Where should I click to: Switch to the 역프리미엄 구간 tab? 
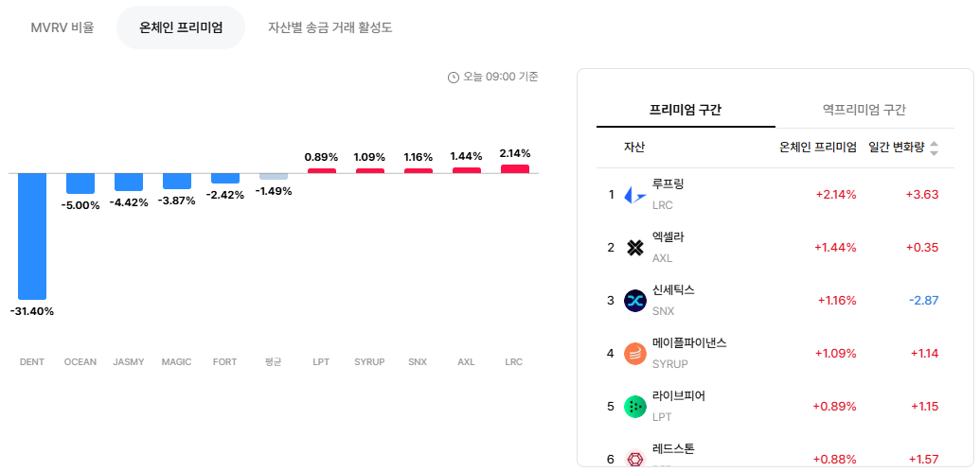pyautogui.click(x=864, y=110)
